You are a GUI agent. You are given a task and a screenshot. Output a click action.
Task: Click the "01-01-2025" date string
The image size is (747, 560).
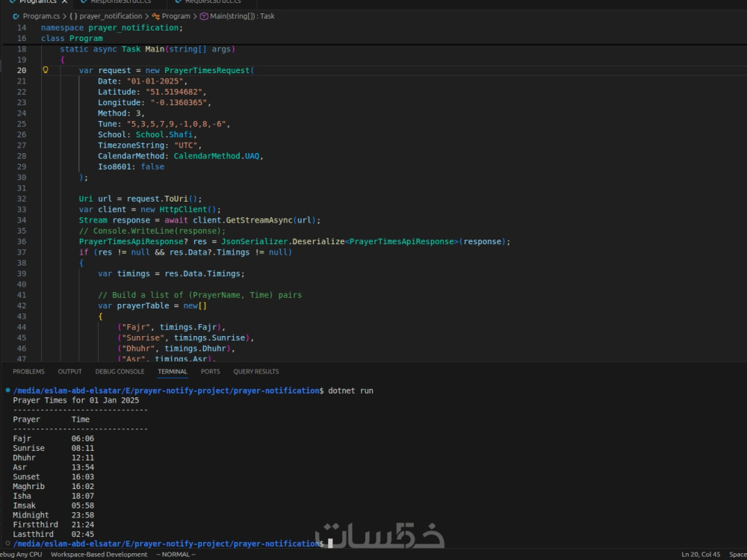pyautogui.click(x=155, y=81)
